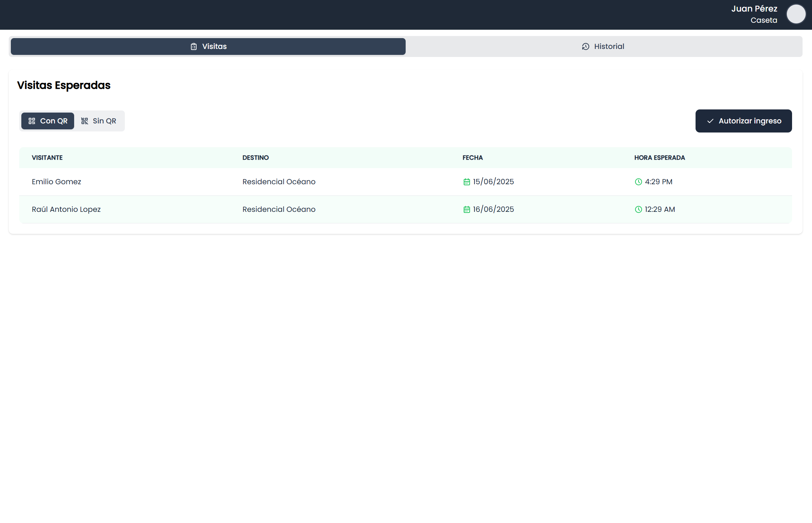Click the QR code icon on Con QR
This screenshot has height=523, width=812.
(x=32, y=121)
